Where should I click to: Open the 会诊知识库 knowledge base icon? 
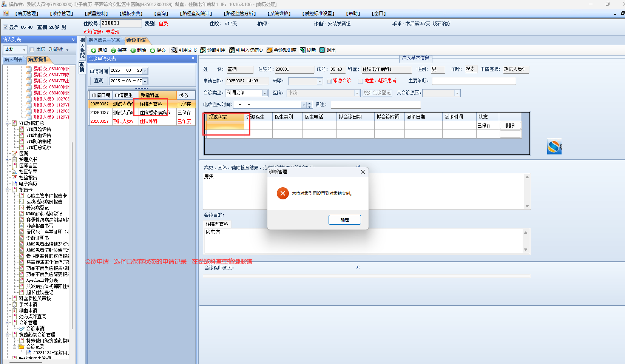[x=270, y=50]
